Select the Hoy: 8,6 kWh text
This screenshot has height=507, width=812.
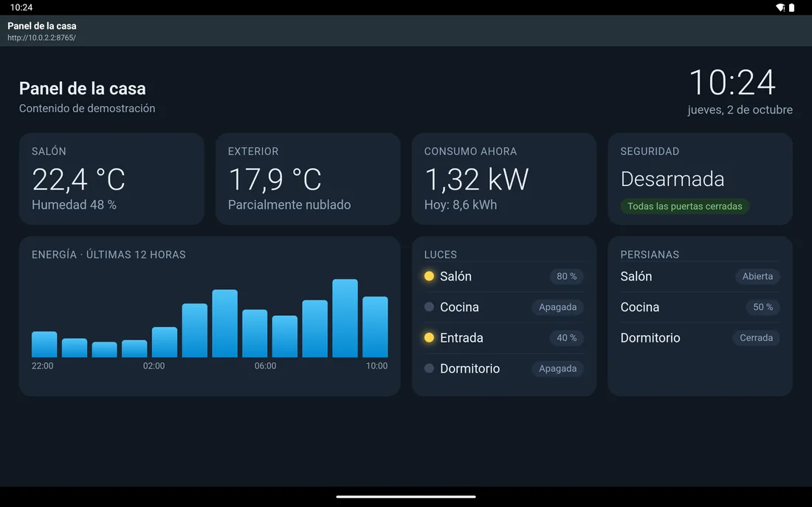(x=461, y=204)
